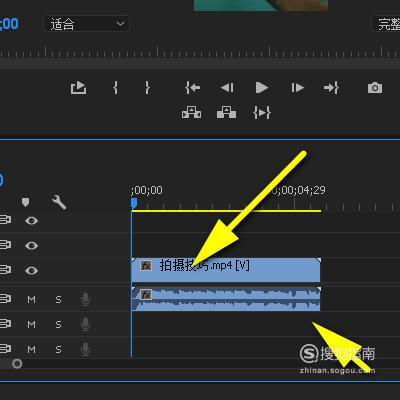
Task: Solo the middle audio track
Action: tap(58, 324)
